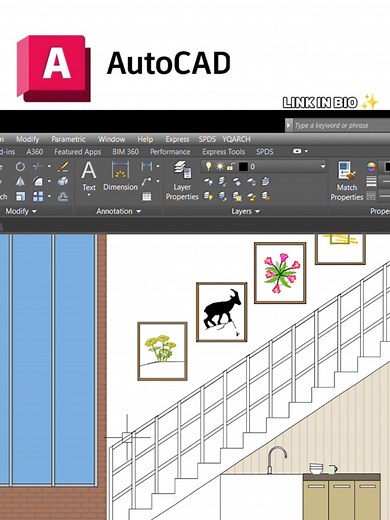Select the Scale tool
The height and width of the screenshot is (520, 390).
(x=20, y=196)
